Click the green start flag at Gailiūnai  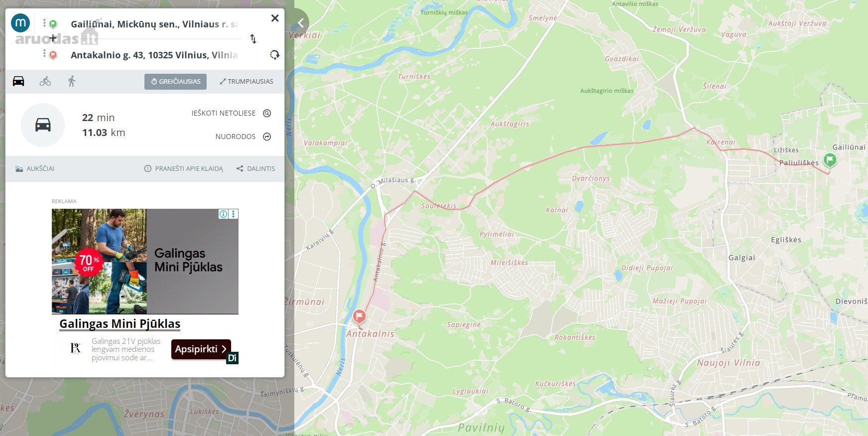coord(830,160)
